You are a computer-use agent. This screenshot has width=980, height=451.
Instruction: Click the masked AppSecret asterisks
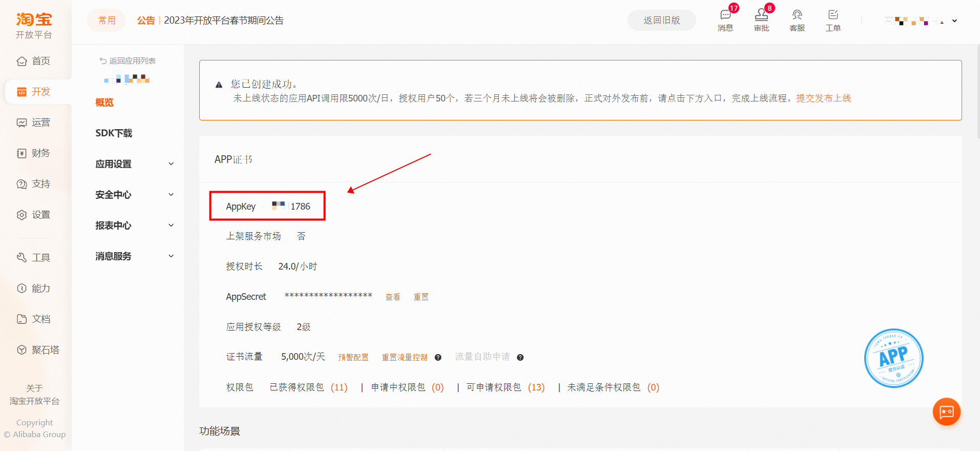pos(328,296)
